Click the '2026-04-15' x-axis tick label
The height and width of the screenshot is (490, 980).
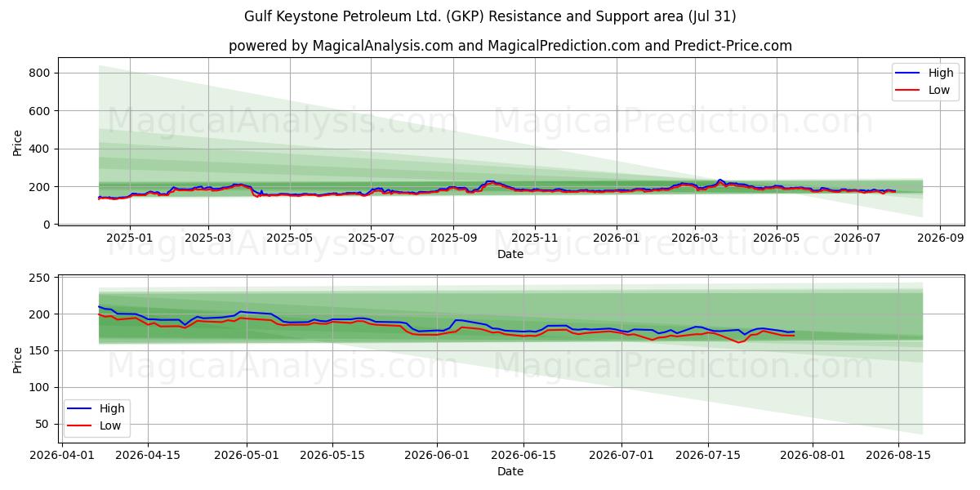[148, 457]
